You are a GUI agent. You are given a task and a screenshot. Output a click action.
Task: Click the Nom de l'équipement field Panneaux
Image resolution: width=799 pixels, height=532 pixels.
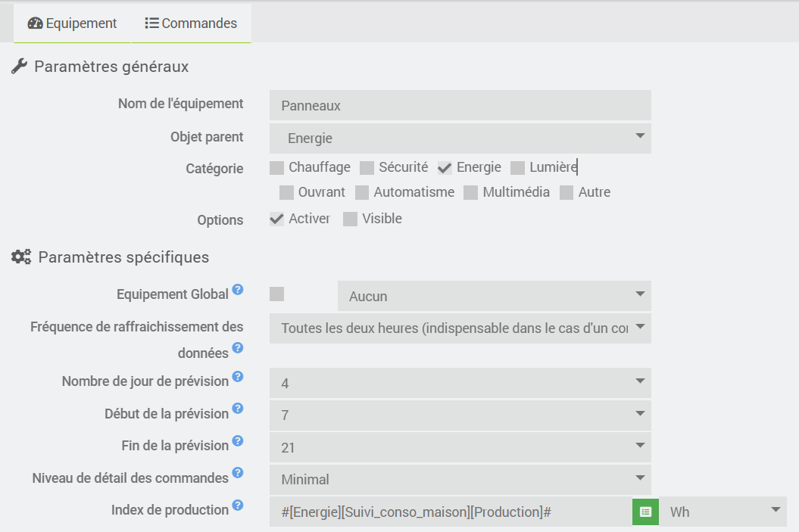click(x=460, y=105)
